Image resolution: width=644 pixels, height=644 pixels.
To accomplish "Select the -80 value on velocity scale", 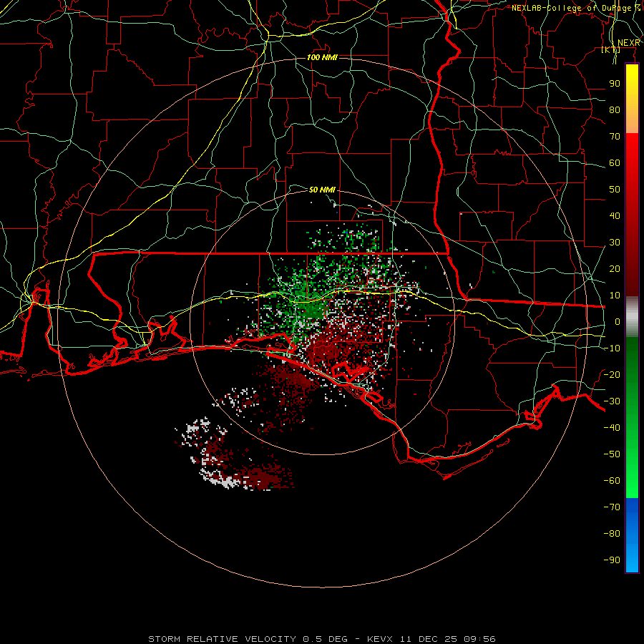I will click(612, 534).
